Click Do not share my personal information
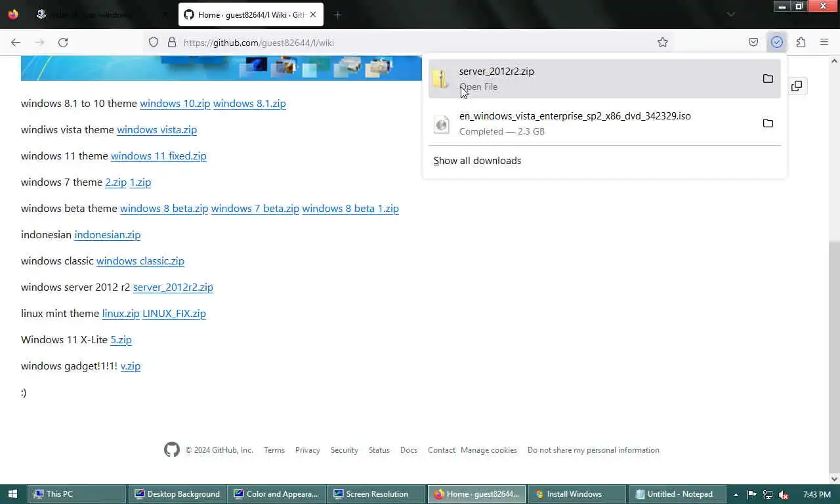The image size is (840, 504). (x=593, y=450)
